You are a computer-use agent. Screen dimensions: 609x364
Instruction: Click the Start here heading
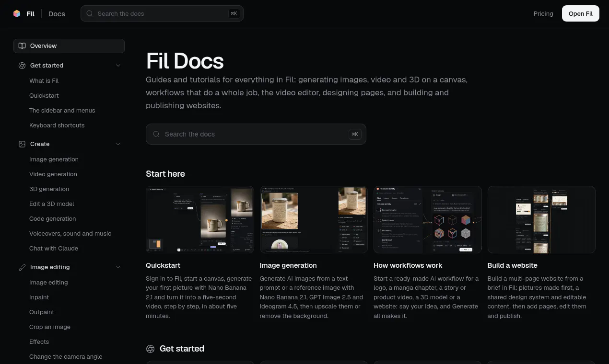165,174
